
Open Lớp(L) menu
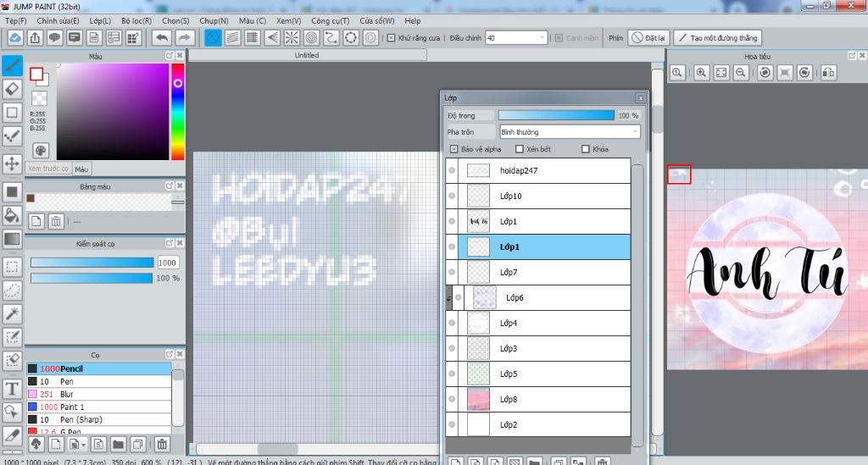pos(100,20)
